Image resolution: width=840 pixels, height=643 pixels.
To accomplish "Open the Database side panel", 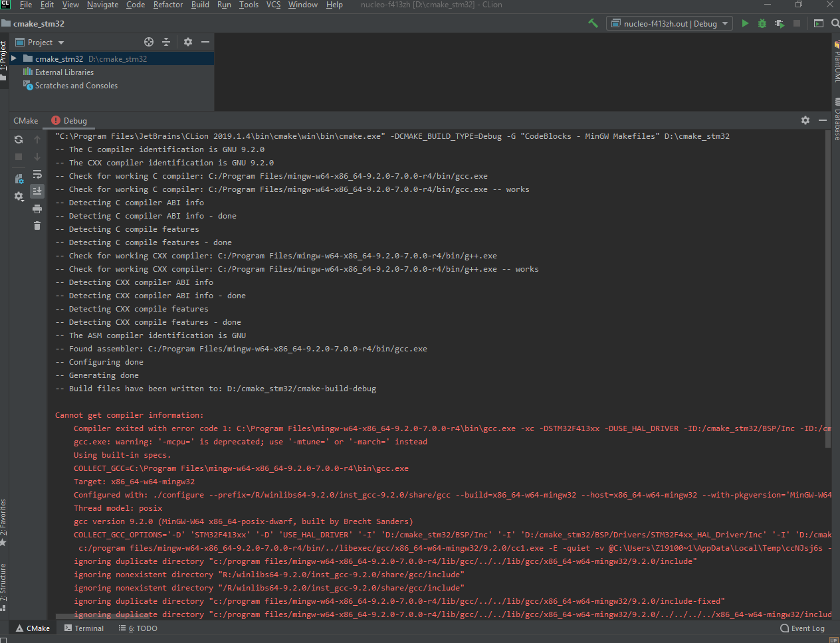I will tap(836, 120).
